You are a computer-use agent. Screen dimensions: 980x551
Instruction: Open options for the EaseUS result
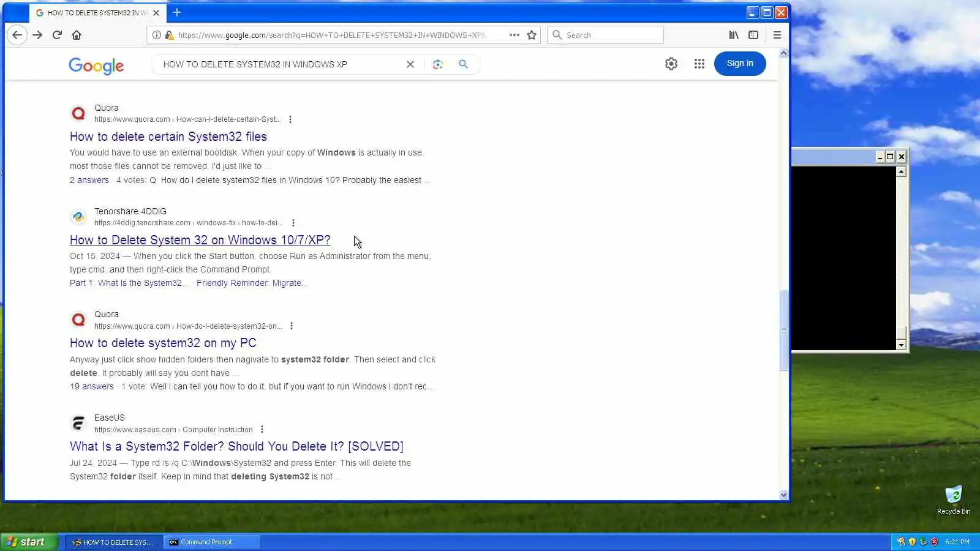pos(262,430)
